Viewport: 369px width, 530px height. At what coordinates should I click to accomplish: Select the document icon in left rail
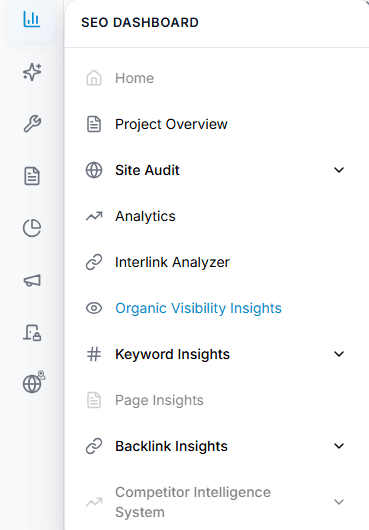pos(32,176)
